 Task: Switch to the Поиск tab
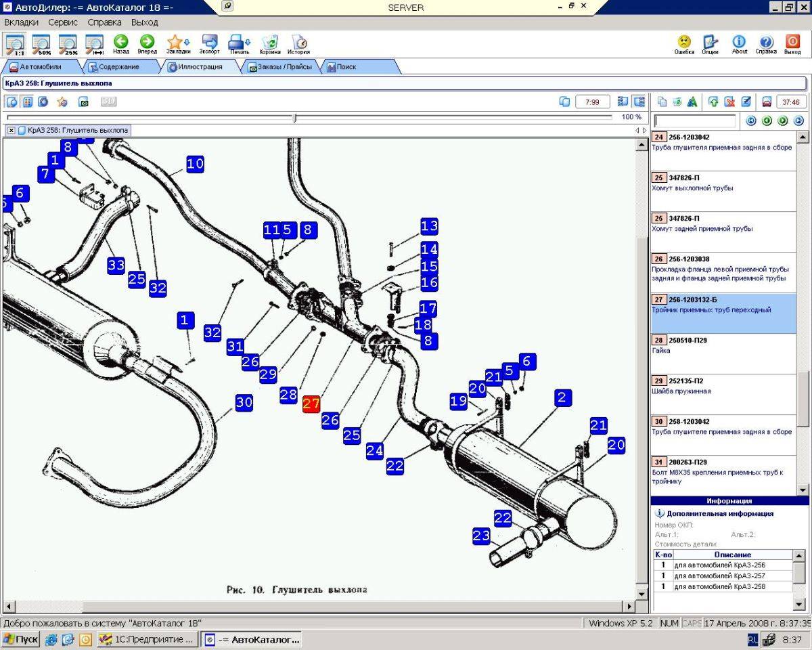tap(359, 67)
